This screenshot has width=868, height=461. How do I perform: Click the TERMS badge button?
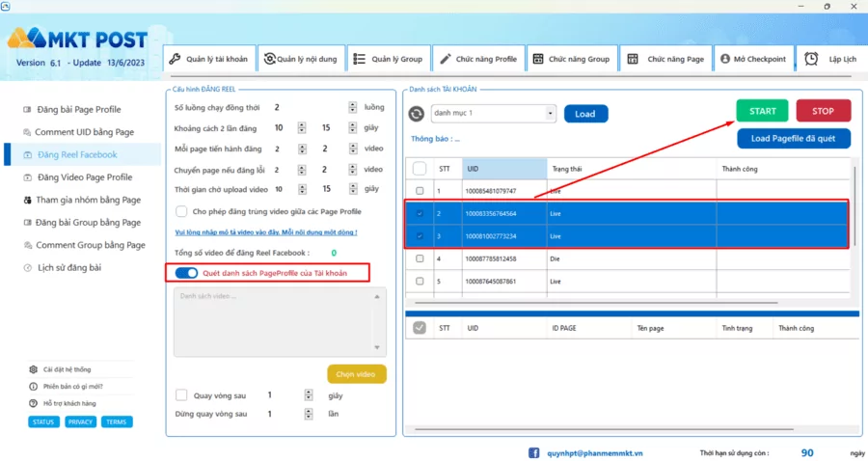pyautogui.click(x=117, y=421)
